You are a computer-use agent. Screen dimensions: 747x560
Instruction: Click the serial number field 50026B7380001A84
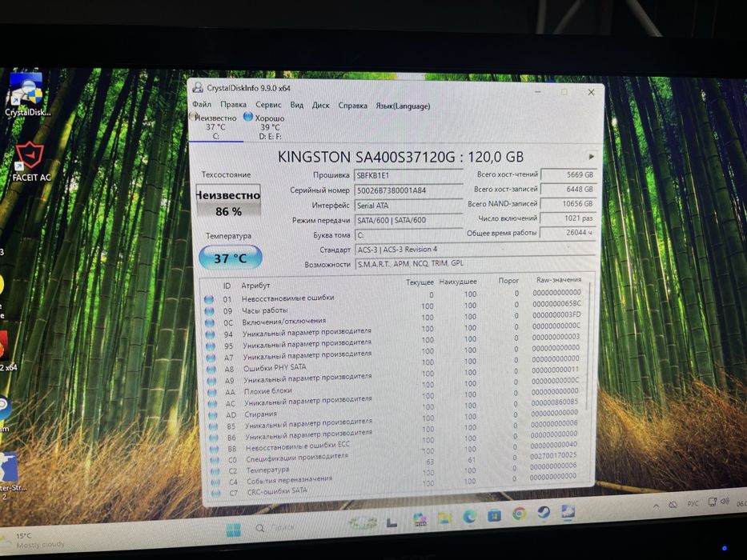408,190
